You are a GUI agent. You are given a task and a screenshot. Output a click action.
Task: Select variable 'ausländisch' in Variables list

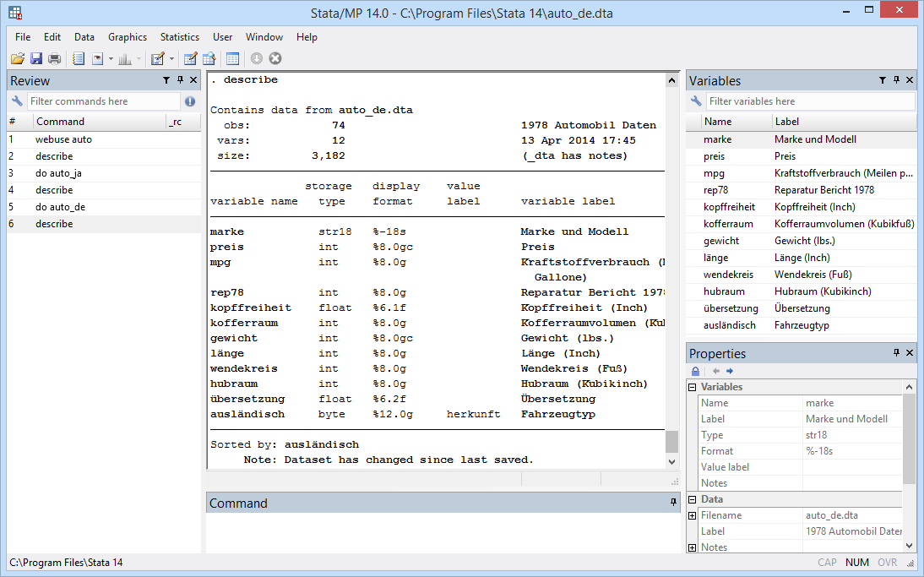tap(802, 325)
